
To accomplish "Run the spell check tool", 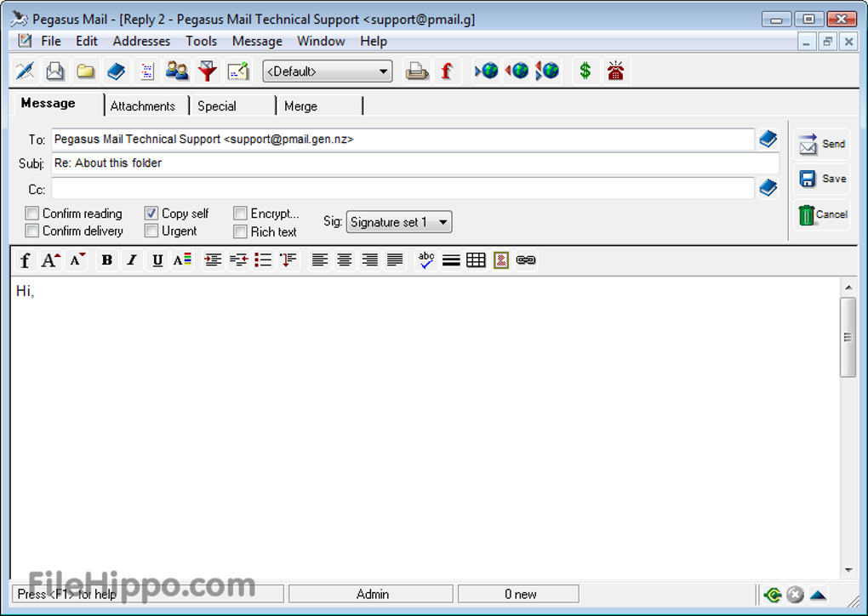I will 426,260.
